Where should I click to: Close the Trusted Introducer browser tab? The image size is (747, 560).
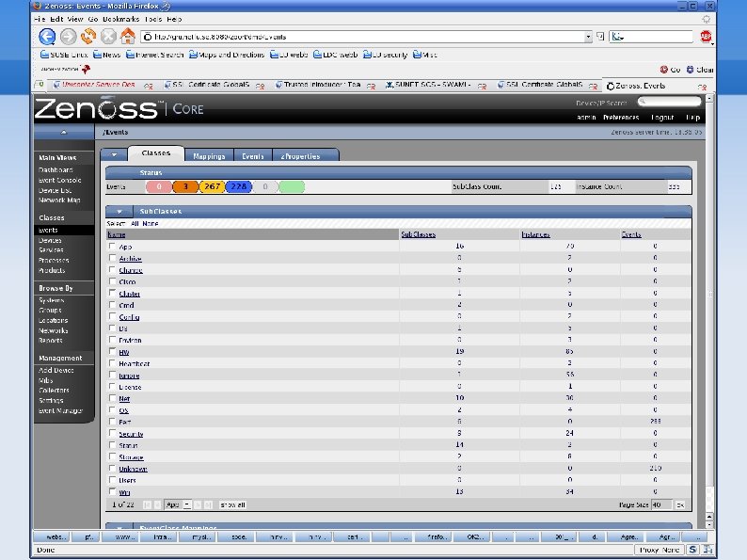371,87
